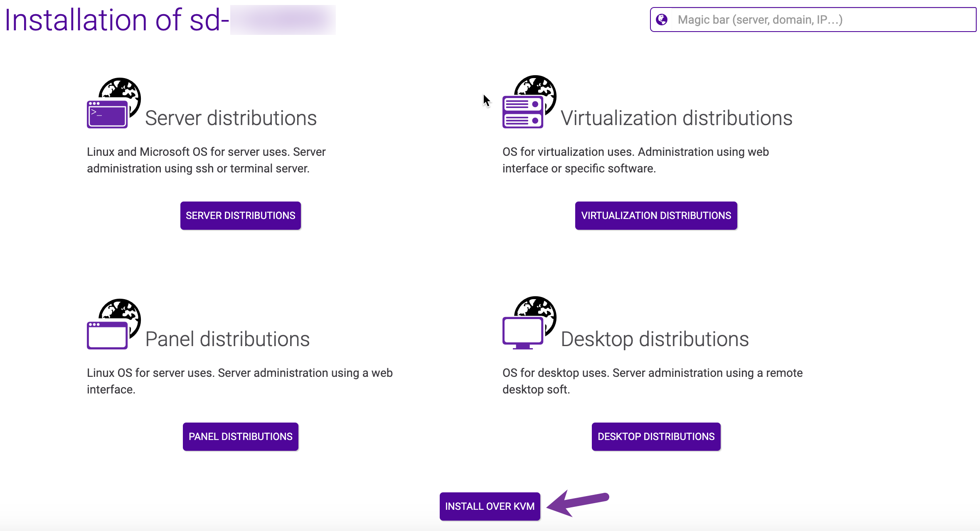Viewport: 980px width, 531px height.
Task: Click the blurred server name in title
Action: click(x=283, y=20)
